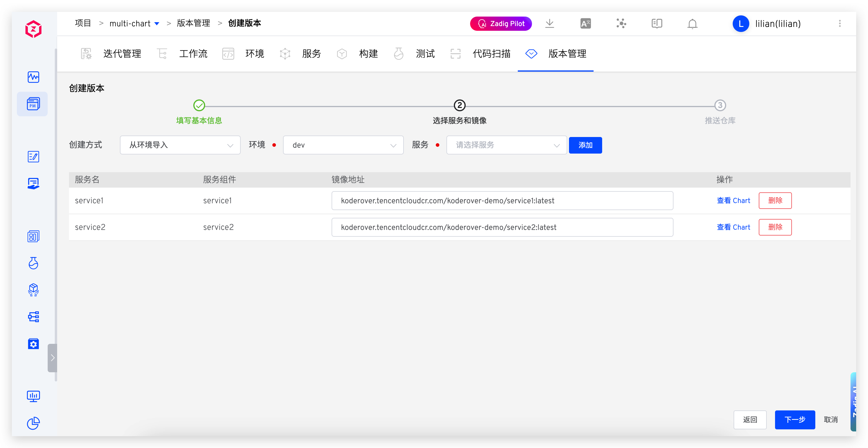Click 删除 button for service2
Image resolution: width=868 pixels, height=448 pixels.
pyautogui.click(x=775, y=227)
